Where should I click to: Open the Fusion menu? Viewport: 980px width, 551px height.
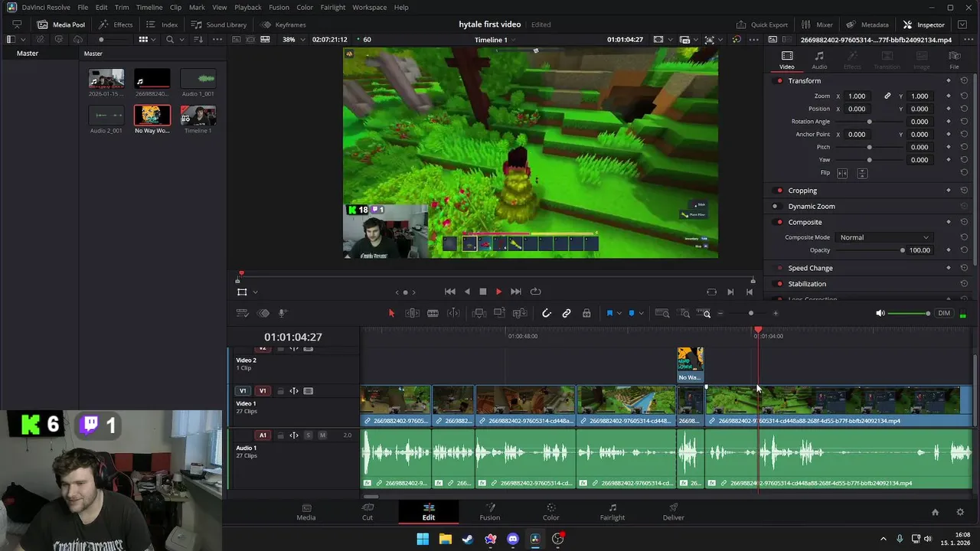[x=279, y=7]
